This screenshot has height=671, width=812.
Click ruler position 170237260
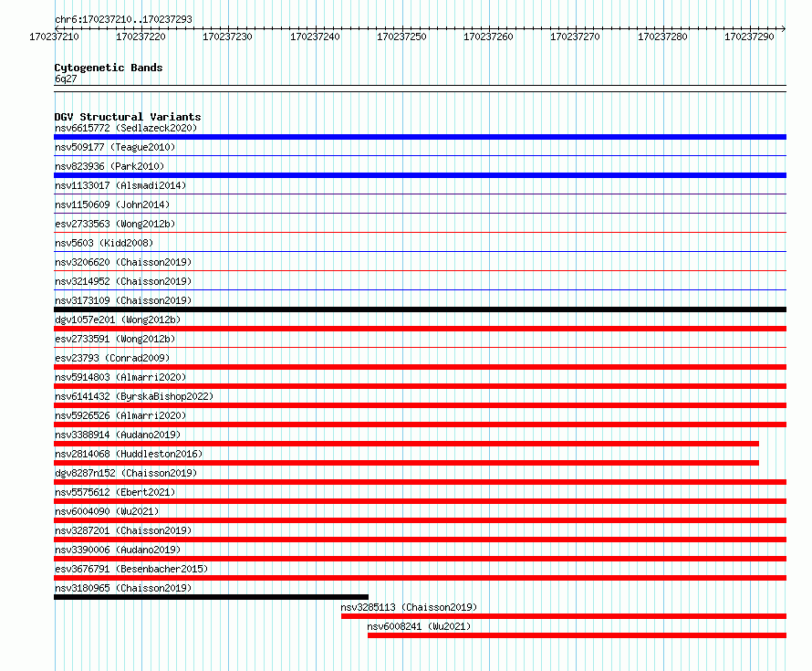[488, 37]
